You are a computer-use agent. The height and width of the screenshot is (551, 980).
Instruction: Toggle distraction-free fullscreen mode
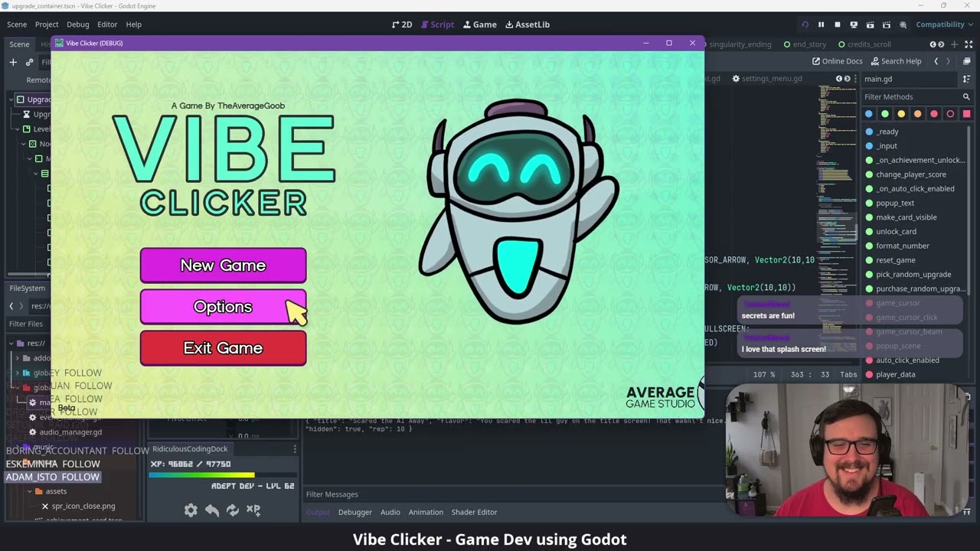click(967, 44)
